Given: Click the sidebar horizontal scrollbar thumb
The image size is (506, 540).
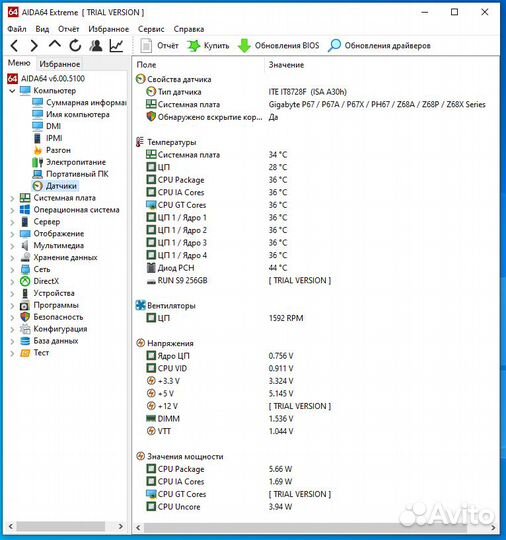Looking at the screenshot, I should tap(61, 526).
